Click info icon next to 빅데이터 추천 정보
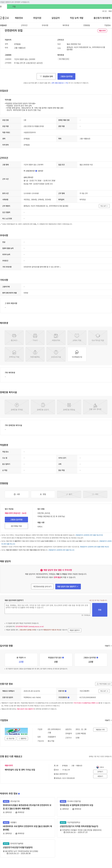Viewport: 112px width, 868px height. point(19,794)
